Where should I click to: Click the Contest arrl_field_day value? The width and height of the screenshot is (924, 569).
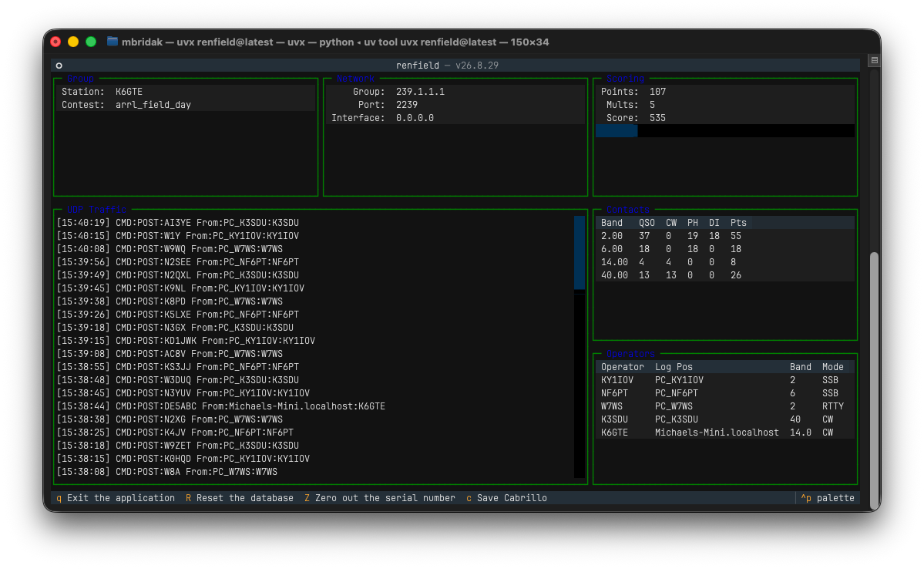click(x=153, y=105)
